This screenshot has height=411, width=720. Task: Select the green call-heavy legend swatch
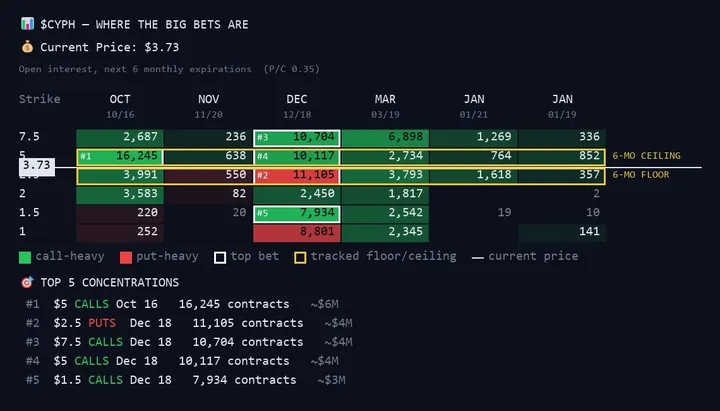pyautogui.click(x=25, y=258)
